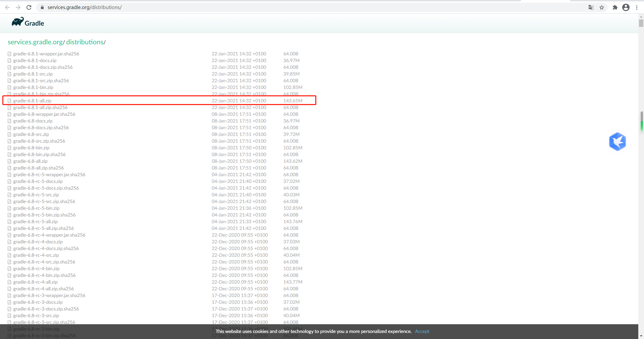
Task: Open gradle-6.8-bin.zip.sha256
Action: point(39,154)
